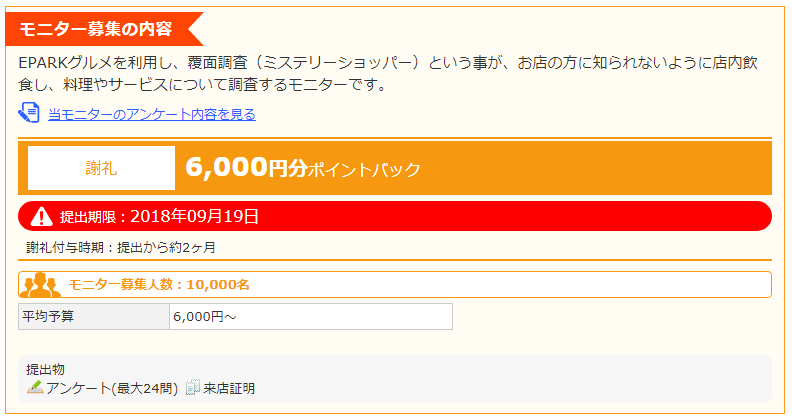Image resolution: width=792 pixels, height=417 pixels.
Task: Click the pencil icon next to アンケート(最大24問)
Action: coord(35,387)
